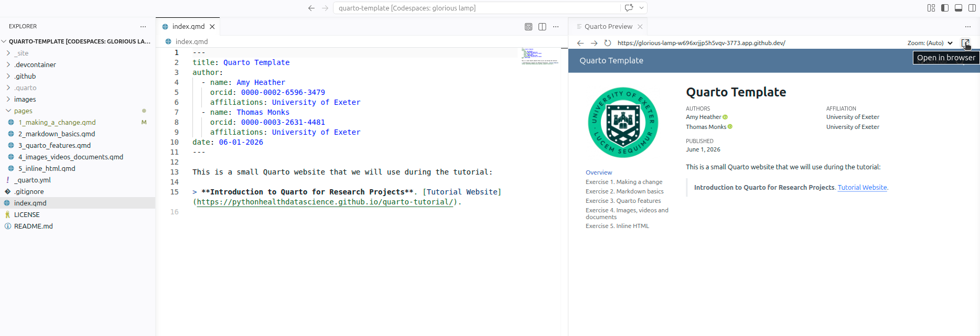Screen dimensions: 980x336
Task: Open the preview Zoom dropdown
Action: (x=930, y=43)
